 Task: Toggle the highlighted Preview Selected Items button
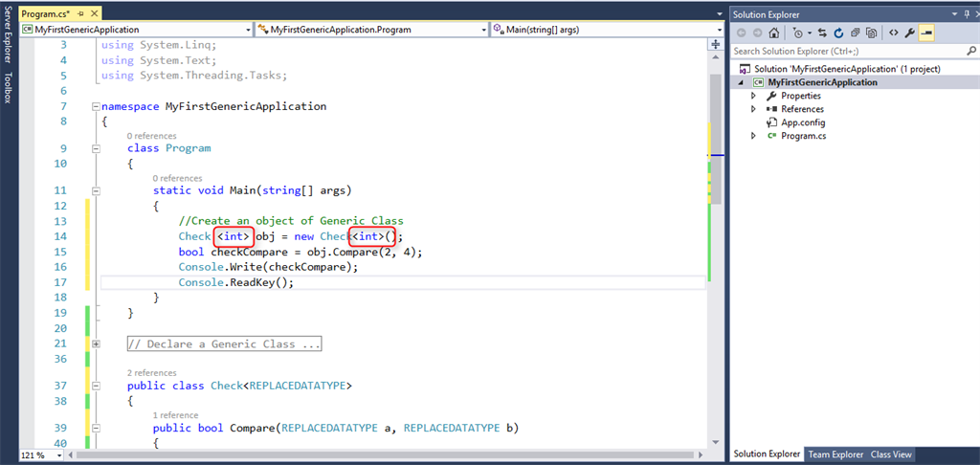click(x=926, y=33)
